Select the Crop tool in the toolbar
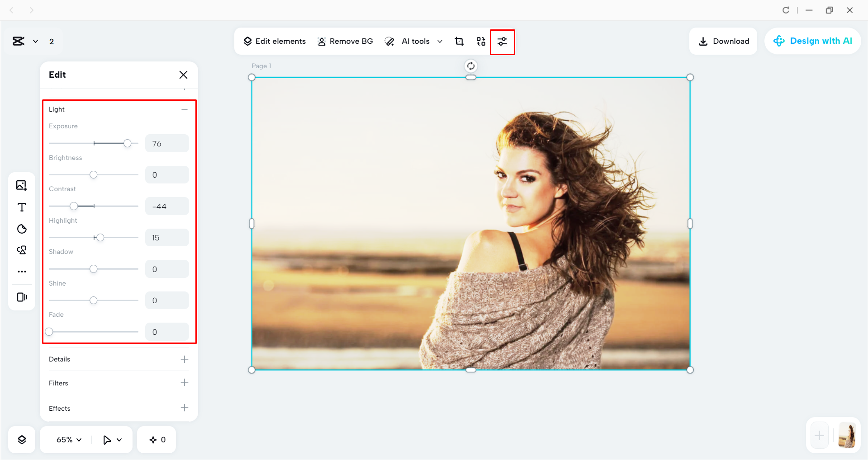 (x=459, y=41)
